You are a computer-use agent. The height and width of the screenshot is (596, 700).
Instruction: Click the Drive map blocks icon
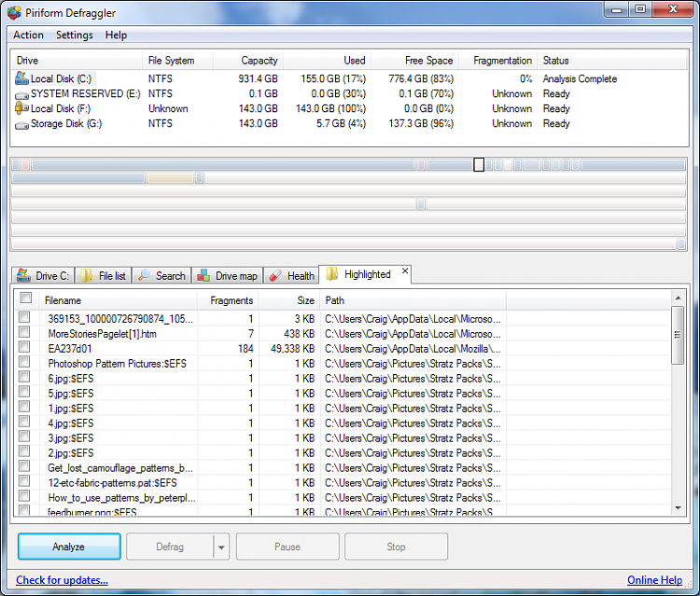[x=203, y=275]
